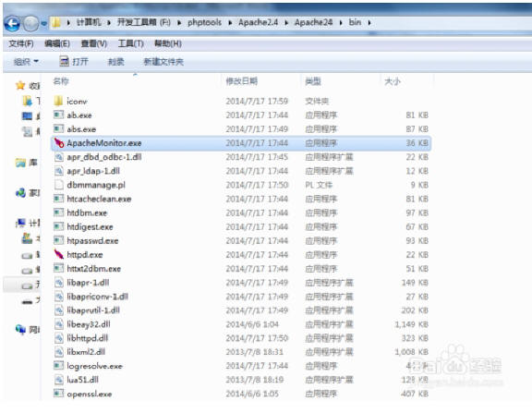Select libapr-1.dll file icon

tap(59, 283)
